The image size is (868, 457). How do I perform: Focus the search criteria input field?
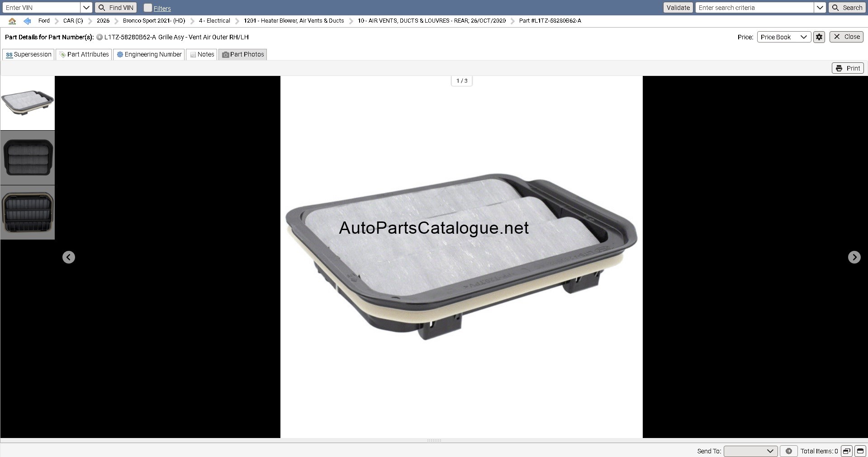coord(754,8)
